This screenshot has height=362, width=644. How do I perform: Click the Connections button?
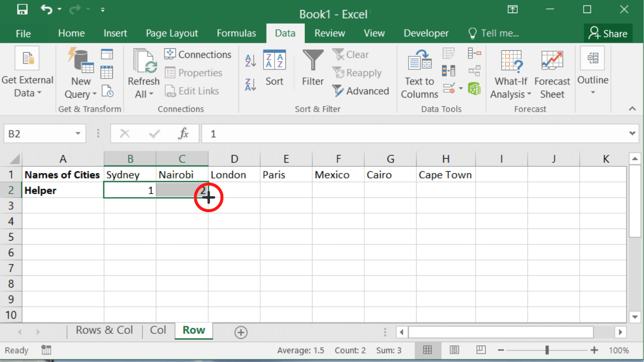198,54
